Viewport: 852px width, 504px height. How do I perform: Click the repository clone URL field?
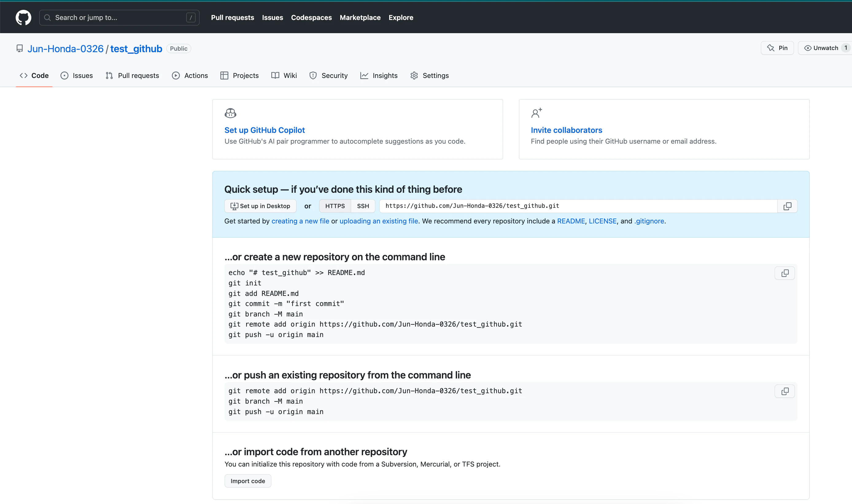coord(578,206)
